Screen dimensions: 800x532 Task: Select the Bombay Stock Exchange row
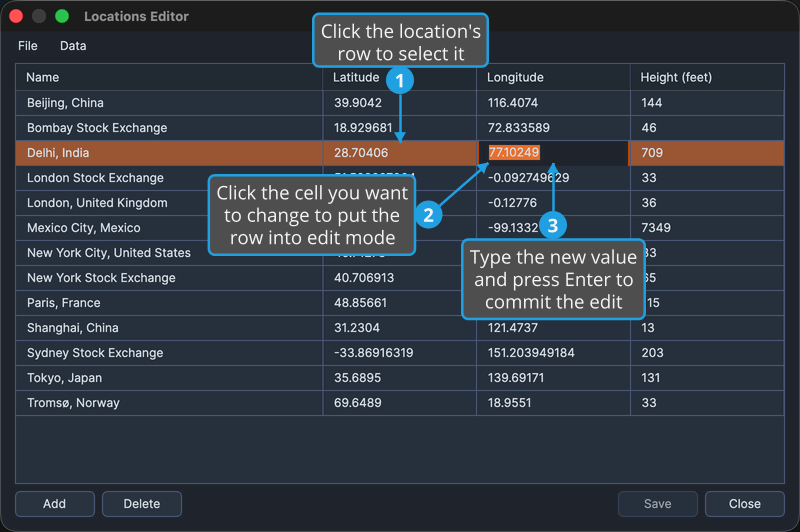point(399,128)
